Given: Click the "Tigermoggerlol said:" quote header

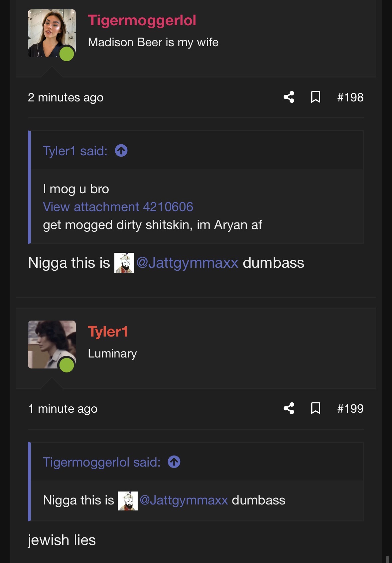Looking at the screenshot, I should click(x=102, y=462).
